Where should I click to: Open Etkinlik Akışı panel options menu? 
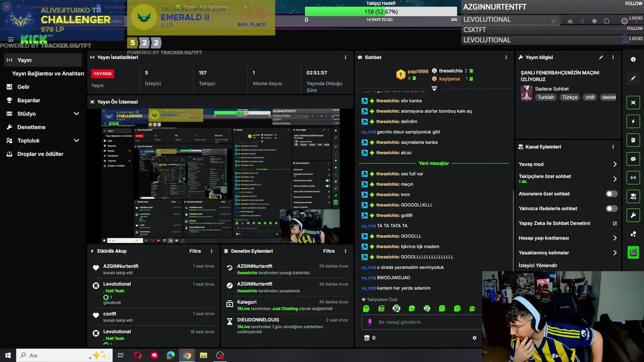tap(211, 251)
